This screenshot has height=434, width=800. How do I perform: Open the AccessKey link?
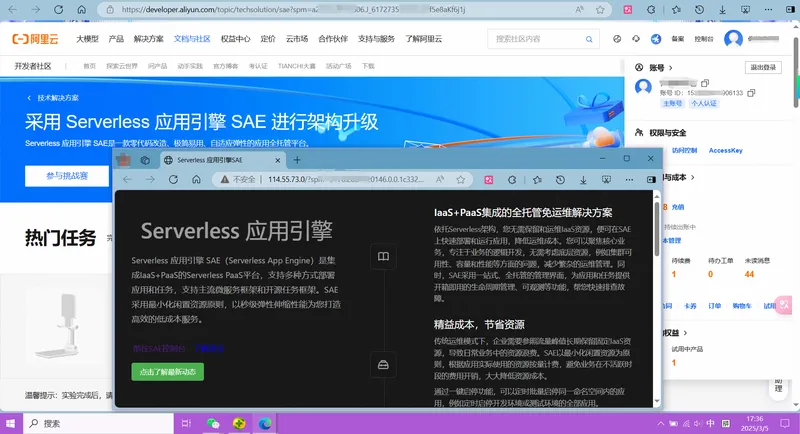coord(725,150)
